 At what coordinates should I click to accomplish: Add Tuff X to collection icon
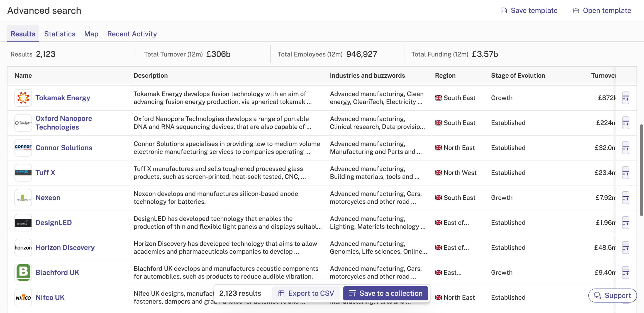point(626,173)
